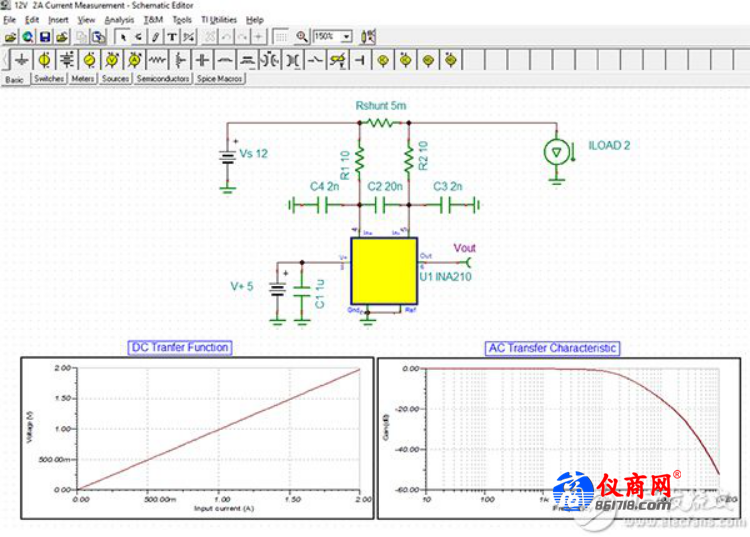Click the Vout output pin label
750x537 pixels.
click(465, 248)
